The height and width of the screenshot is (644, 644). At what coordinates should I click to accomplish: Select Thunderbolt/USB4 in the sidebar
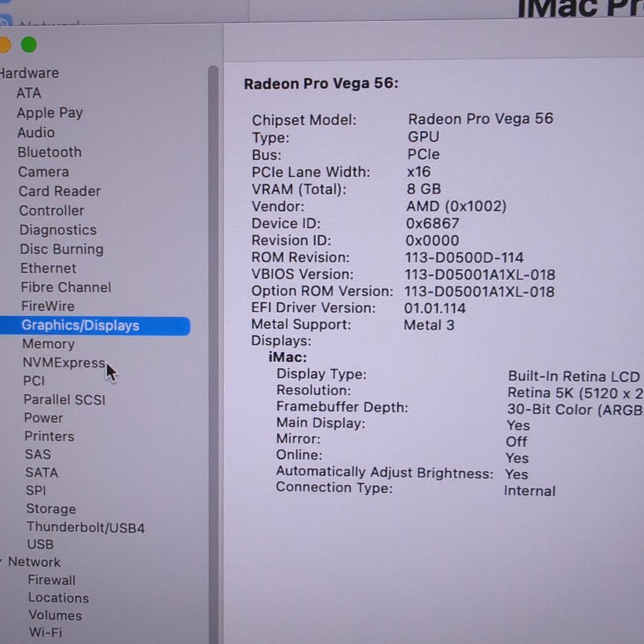[86, 527]
